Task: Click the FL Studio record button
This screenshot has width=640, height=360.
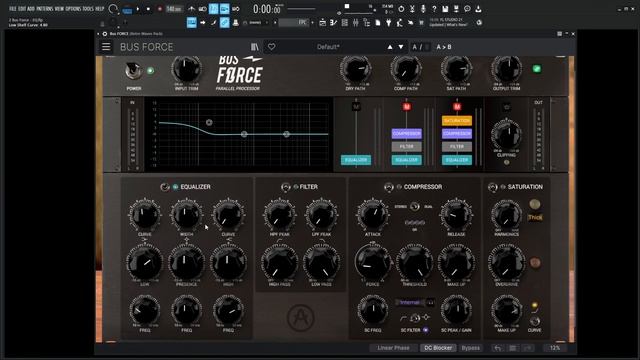Action: [159, 9]
